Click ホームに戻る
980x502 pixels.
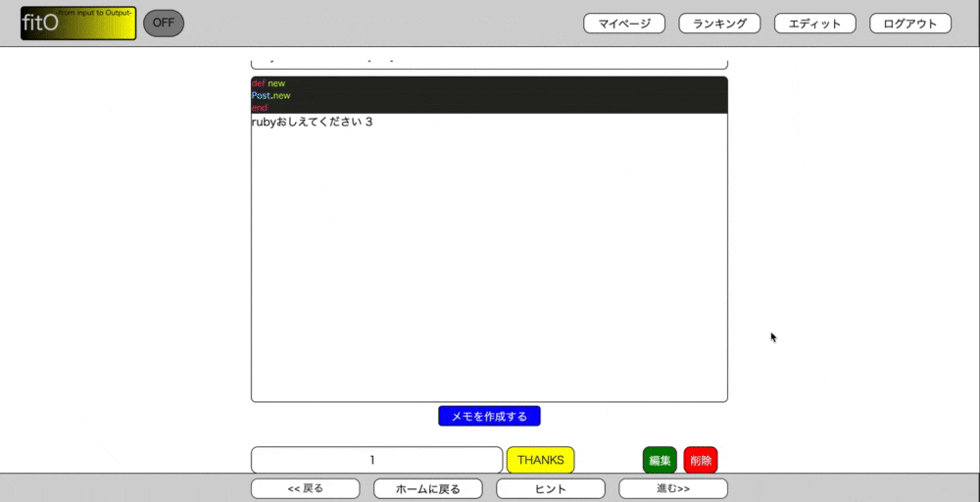point(428,489)
